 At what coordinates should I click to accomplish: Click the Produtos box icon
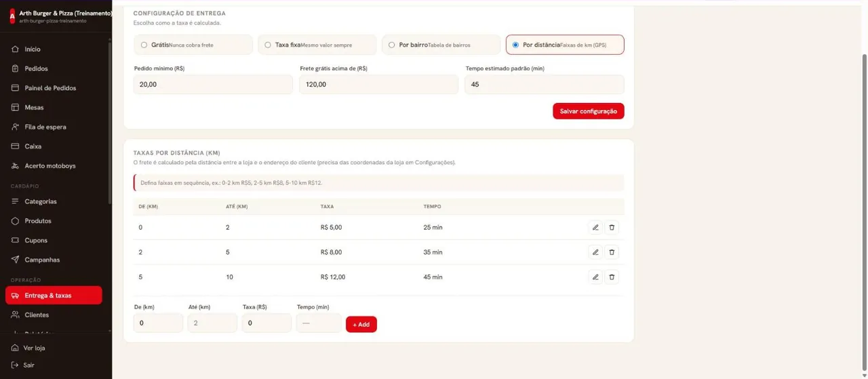(x=15, y=221)
